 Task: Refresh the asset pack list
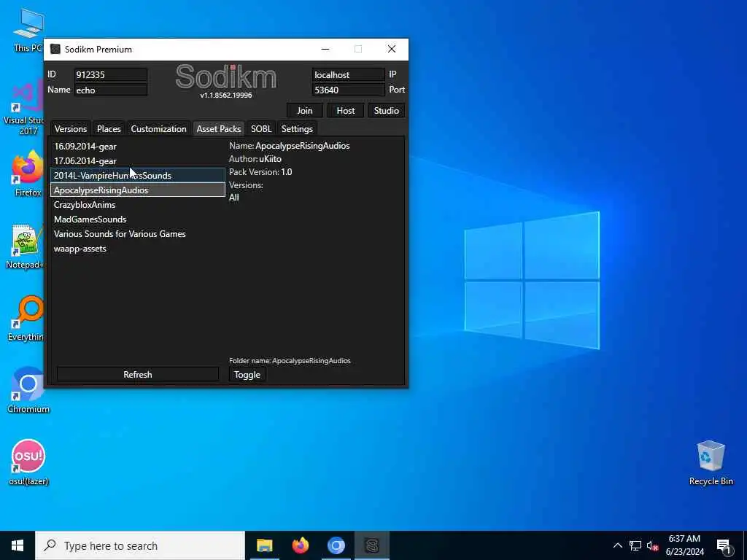(138, 374)
